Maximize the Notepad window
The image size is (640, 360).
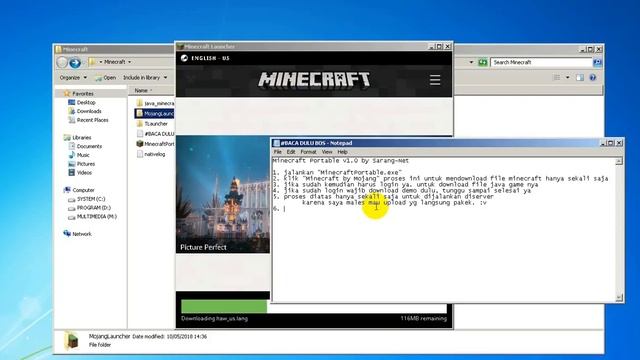pyautogui.click(x=611, y=143)
